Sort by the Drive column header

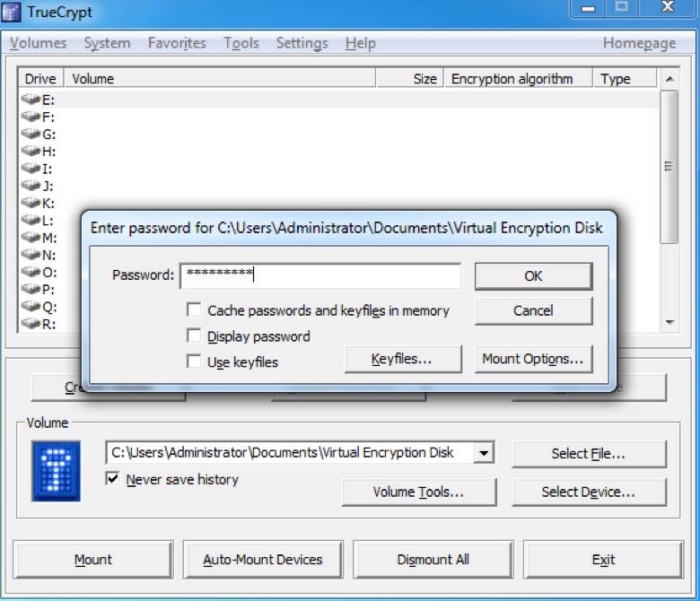point(41,79)
